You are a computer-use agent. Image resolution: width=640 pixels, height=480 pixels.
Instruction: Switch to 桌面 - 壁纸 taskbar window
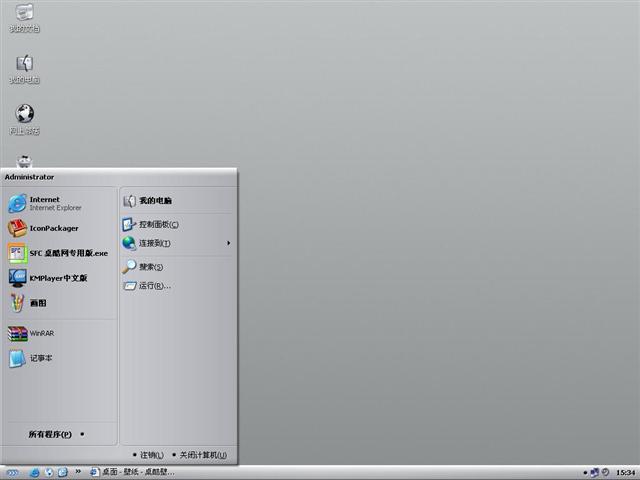[132, 472]
